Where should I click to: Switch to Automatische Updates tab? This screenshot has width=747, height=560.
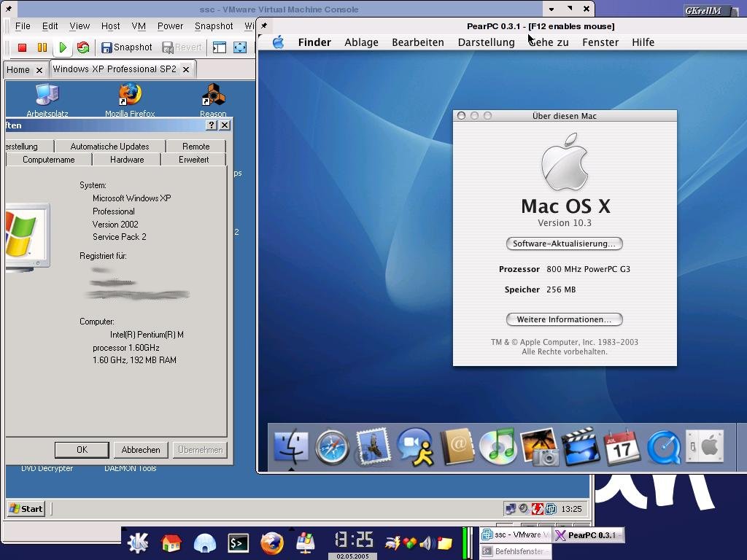pos(109,146)
